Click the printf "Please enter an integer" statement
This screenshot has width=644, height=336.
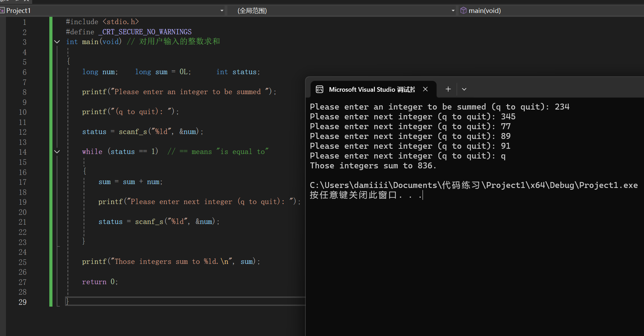point(179,92)
